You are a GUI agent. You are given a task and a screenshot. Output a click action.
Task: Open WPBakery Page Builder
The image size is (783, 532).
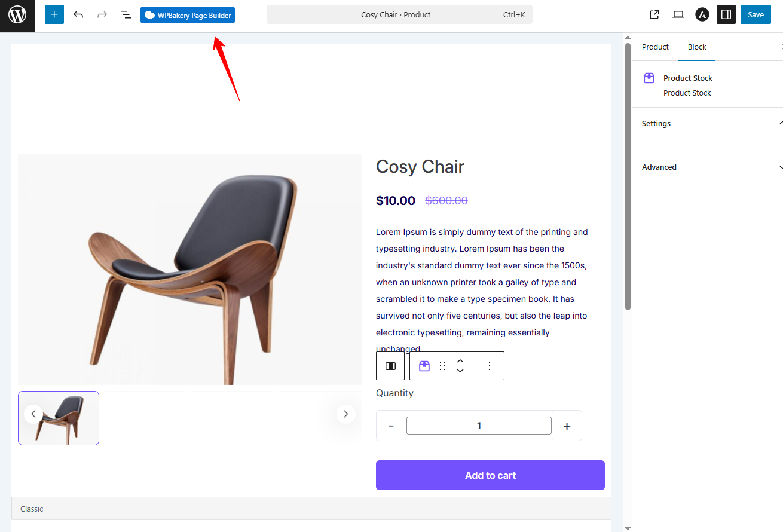[188, 15]
